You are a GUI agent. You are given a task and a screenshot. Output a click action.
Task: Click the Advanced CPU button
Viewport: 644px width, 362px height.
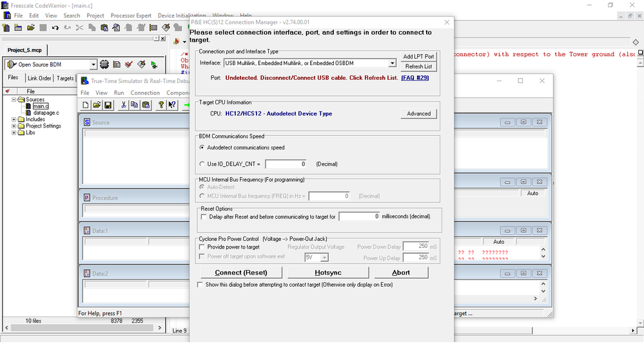[x=418, y=114]
